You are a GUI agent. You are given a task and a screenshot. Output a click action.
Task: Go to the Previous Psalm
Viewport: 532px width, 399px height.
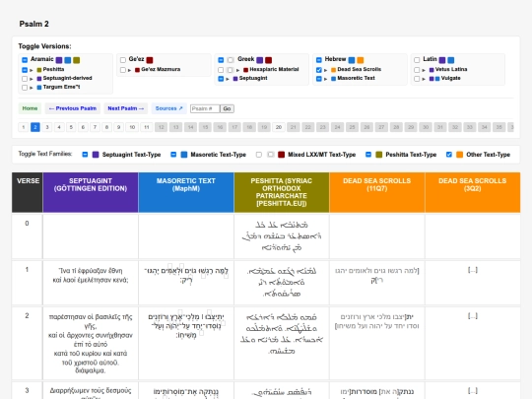[x=73, y=108]
